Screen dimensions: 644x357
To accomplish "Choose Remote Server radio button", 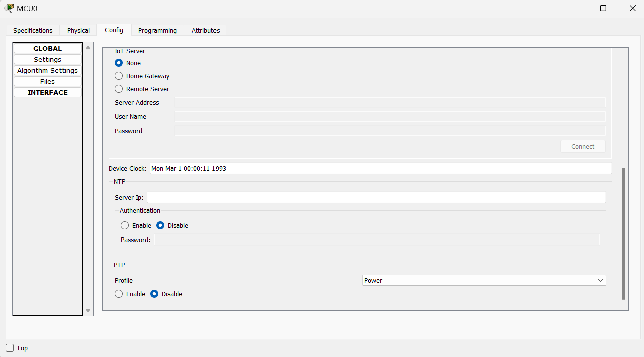I will tap(119, 89).
